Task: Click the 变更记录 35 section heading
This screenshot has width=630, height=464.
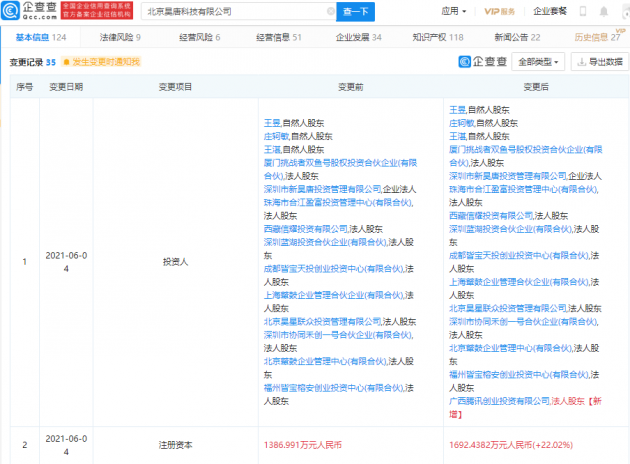Action: (x=33, y=62)
